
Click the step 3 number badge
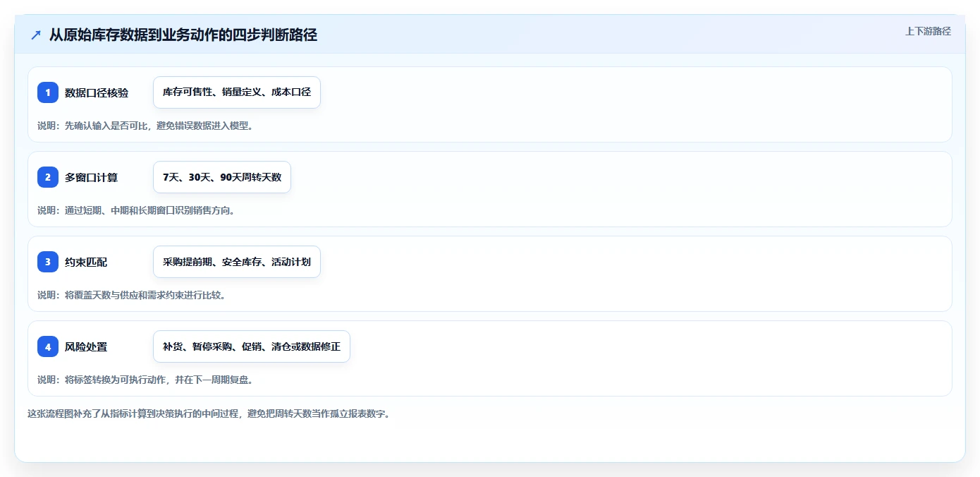pyautogui.click(x=48, y=262)
